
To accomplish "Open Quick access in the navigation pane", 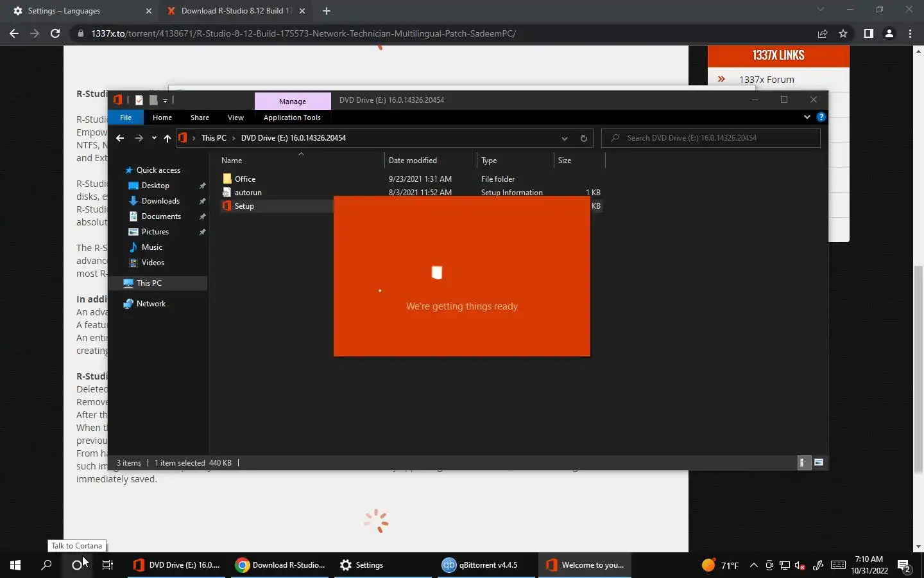I will point(158,170).
